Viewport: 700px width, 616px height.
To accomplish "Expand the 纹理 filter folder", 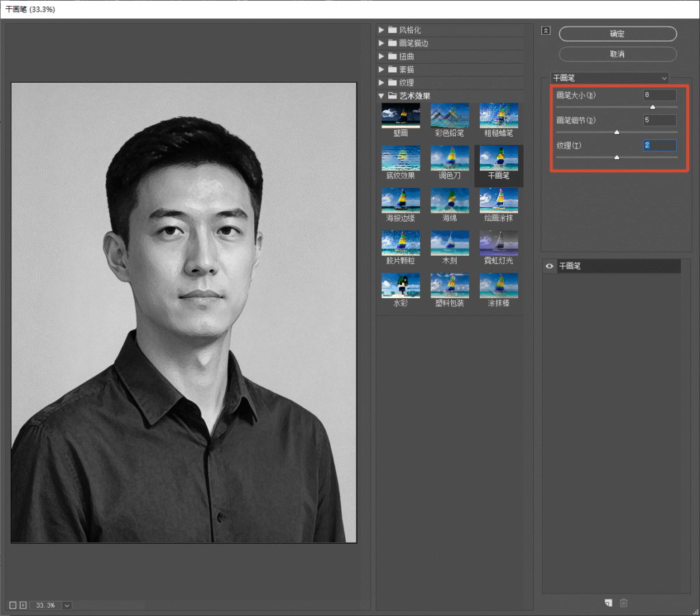I will pyautogui.click(x=381, y=83).
